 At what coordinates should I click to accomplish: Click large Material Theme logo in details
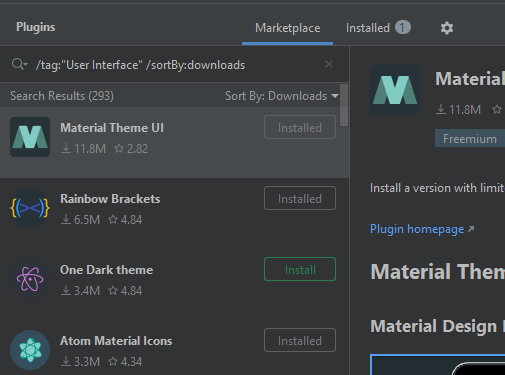tap(395, 90)
